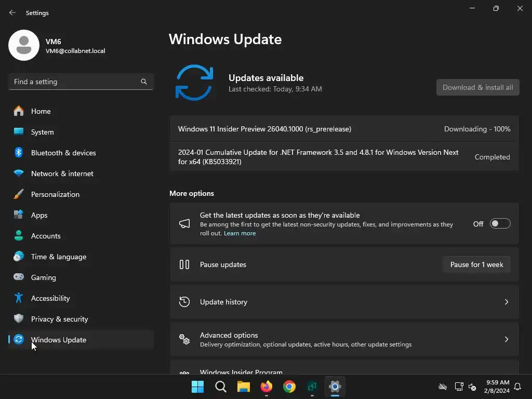Click the large blue update sync icon
The height and width of the screenshot is (399, 532).
coord(194,83)
